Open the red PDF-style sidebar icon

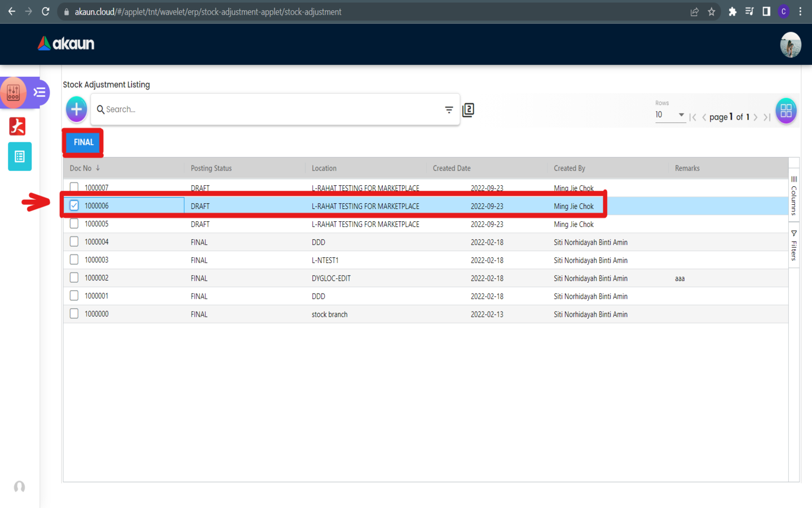(17, 126)
